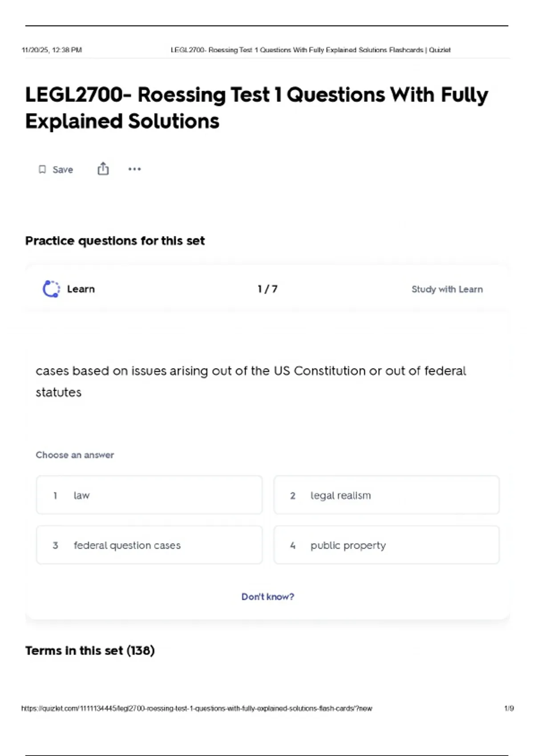Click the share icon

tap(103, 169)
